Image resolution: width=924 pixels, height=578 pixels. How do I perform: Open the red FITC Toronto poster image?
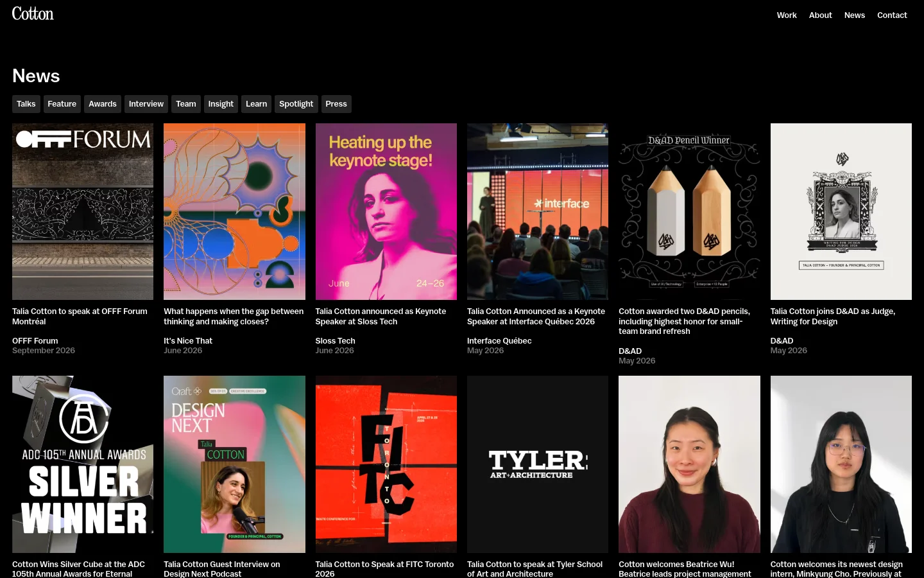386,464
